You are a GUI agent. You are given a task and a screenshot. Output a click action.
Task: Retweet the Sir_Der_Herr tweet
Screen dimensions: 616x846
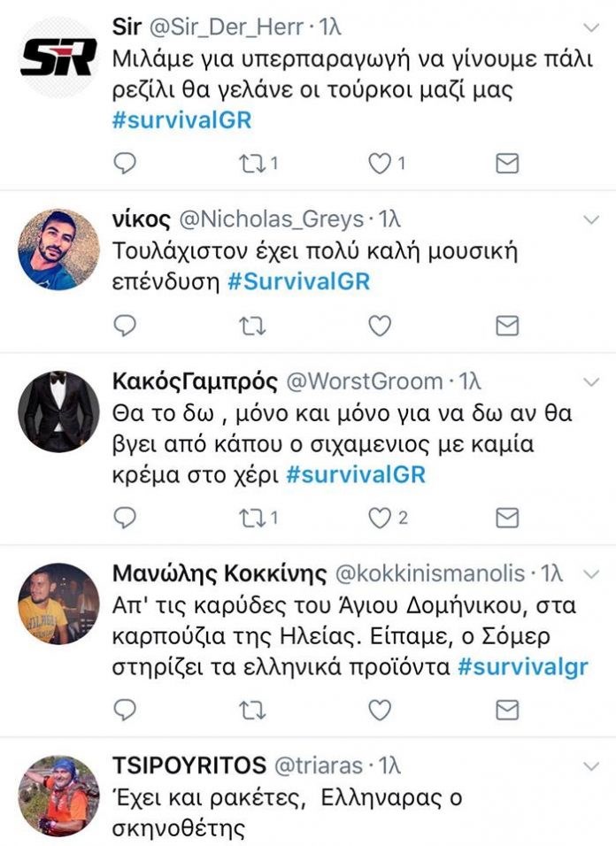point(252,163)
